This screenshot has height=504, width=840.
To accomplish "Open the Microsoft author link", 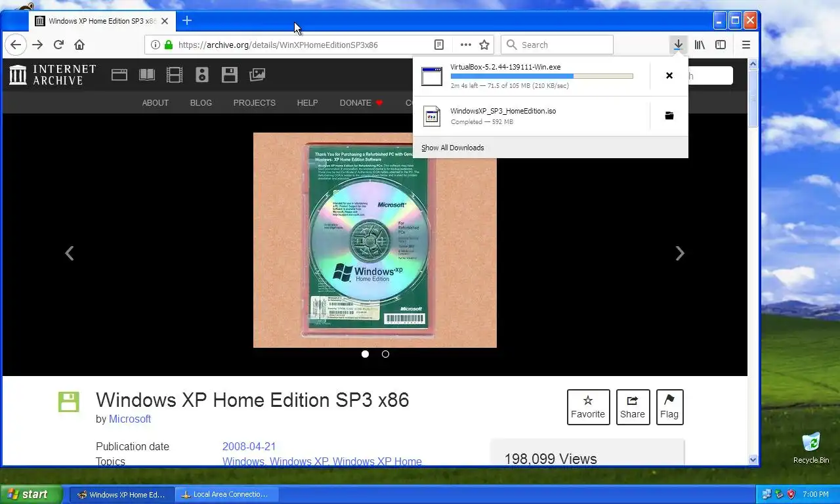I will coord(130,419).
